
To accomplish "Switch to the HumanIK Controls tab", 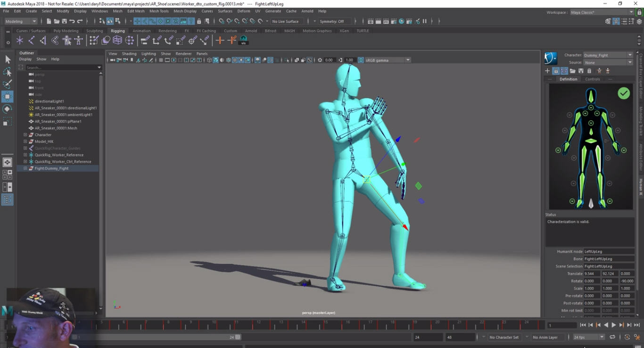I will click(593, 79).
